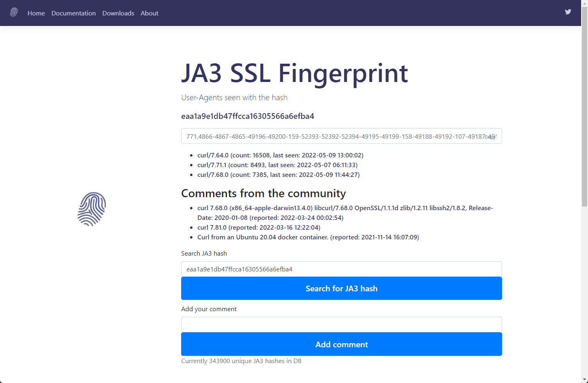This screenshot has height=383, width=588.
Task: Click the Add comment button
Action: coord(342,344)
